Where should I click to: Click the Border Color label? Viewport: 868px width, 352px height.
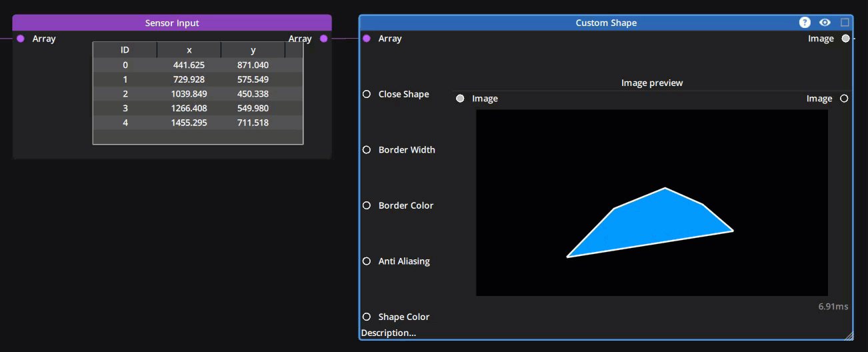click(406, 205)
